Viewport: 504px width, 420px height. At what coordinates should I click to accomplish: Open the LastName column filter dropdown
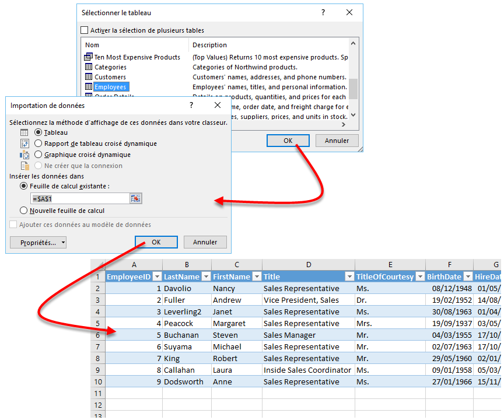tap(205, 277)
